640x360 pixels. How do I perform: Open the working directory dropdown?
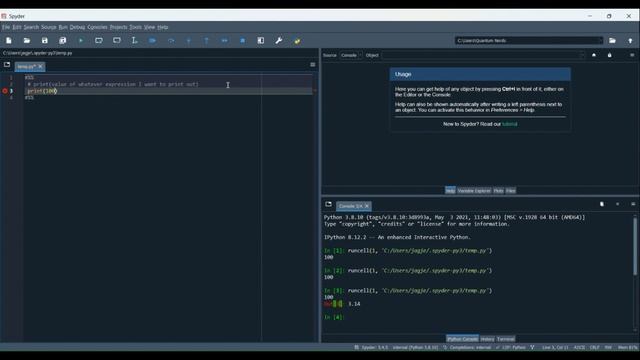[600, 40]
